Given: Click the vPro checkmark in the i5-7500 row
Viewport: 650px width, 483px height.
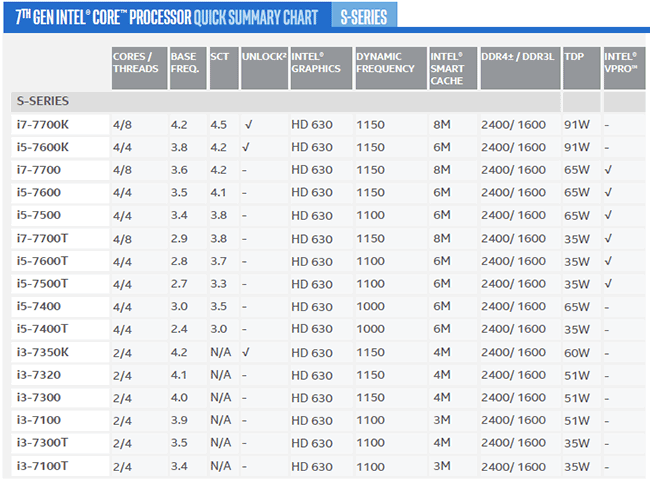Looking at the screenshot, I should pos(608,215).
